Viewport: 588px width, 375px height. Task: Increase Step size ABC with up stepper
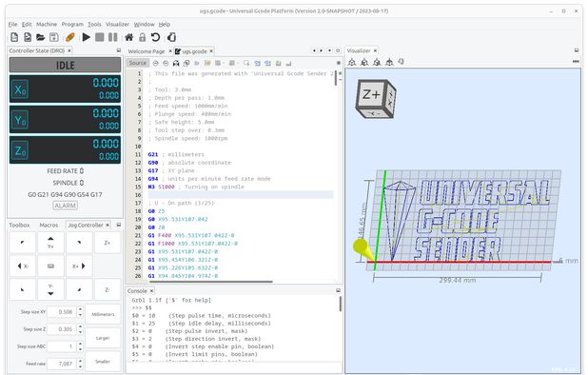click(x=80, y=344)
